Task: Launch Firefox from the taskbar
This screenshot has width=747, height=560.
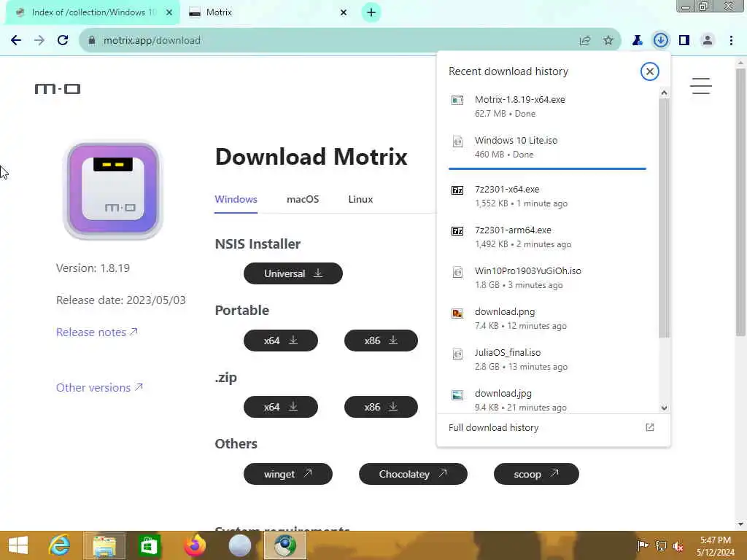Action: click(194, 545)
